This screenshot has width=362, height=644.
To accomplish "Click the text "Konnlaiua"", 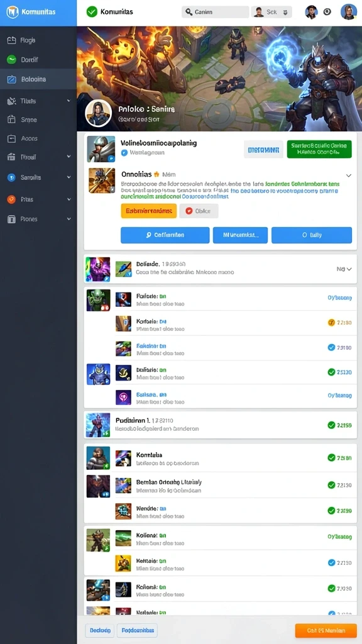I will point(149,455).
